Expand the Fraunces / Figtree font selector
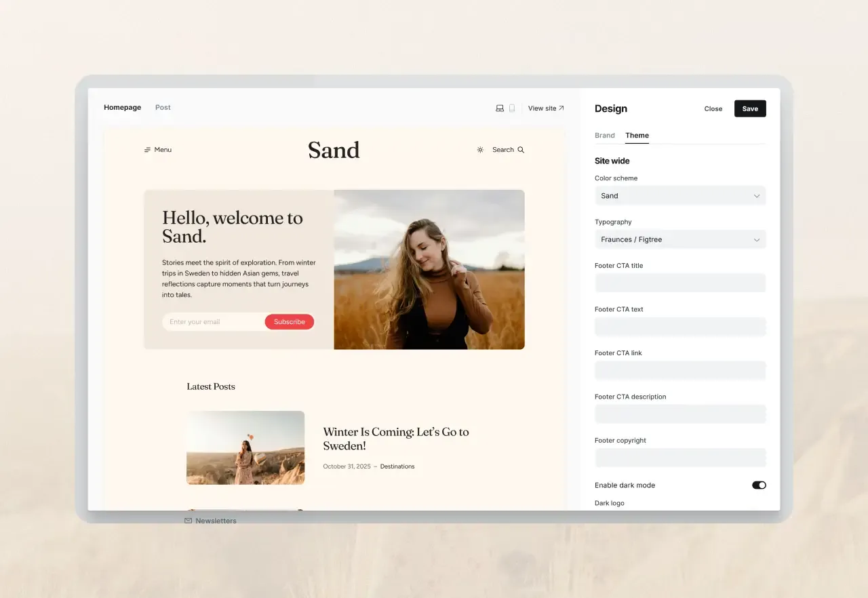Screen dimensions: 868x598 coord(756,239)
